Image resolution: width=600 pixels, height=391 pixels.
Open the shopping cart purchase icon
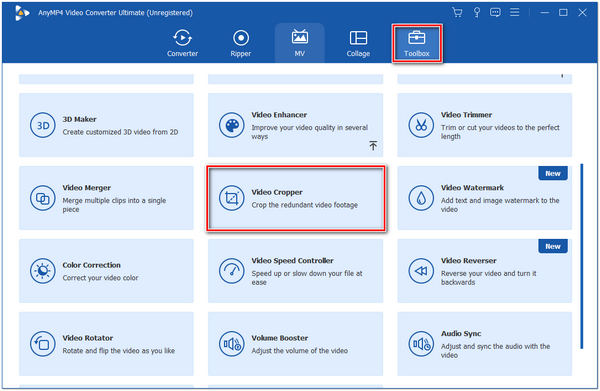coord(457,13)
